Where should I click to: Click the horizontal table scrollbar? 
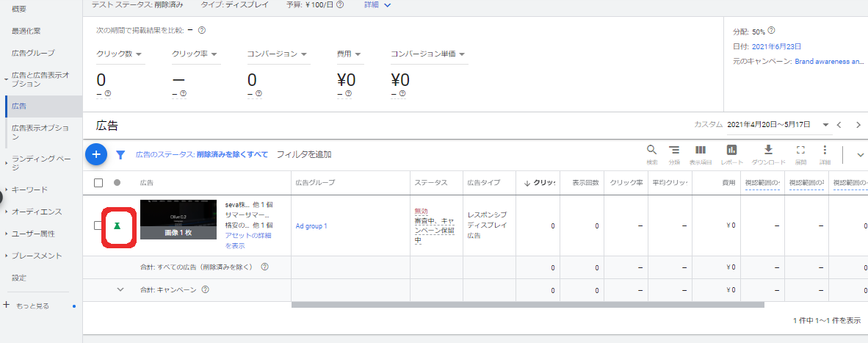[527, 305]
